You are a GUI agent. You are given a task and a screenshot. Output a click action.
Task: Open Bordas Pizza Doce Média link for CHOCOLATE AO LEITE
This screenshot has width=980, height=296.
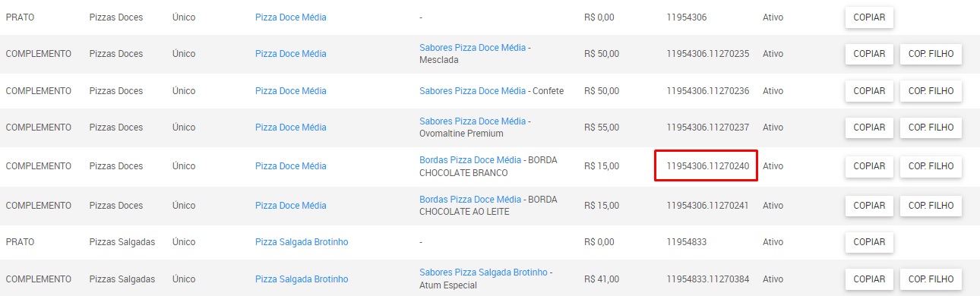point(470,200)
